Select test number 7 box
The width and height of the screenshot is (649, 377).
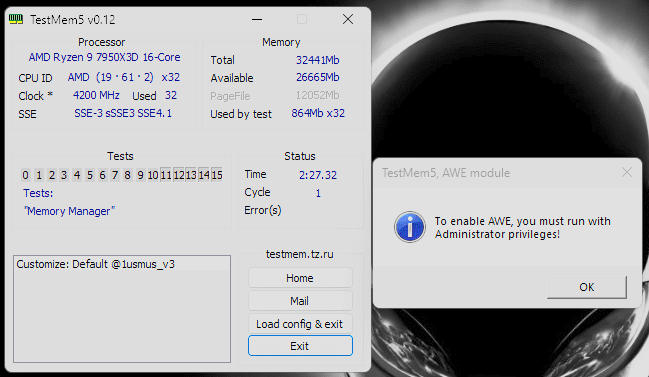click(115, 175)
